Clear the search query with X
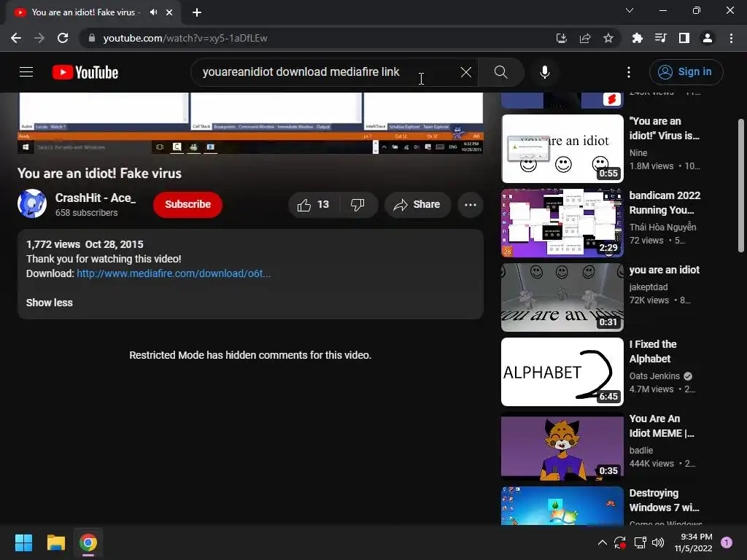The width and height of the screenshot is (747, 560). (466, 72)
